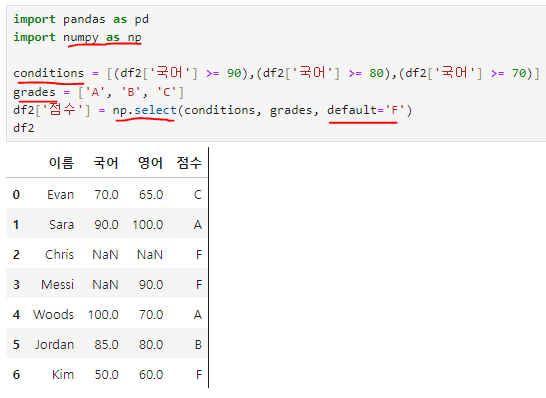Click the '국어' column header in the table
Screen dimensions: 546x398
pos(106,163)
